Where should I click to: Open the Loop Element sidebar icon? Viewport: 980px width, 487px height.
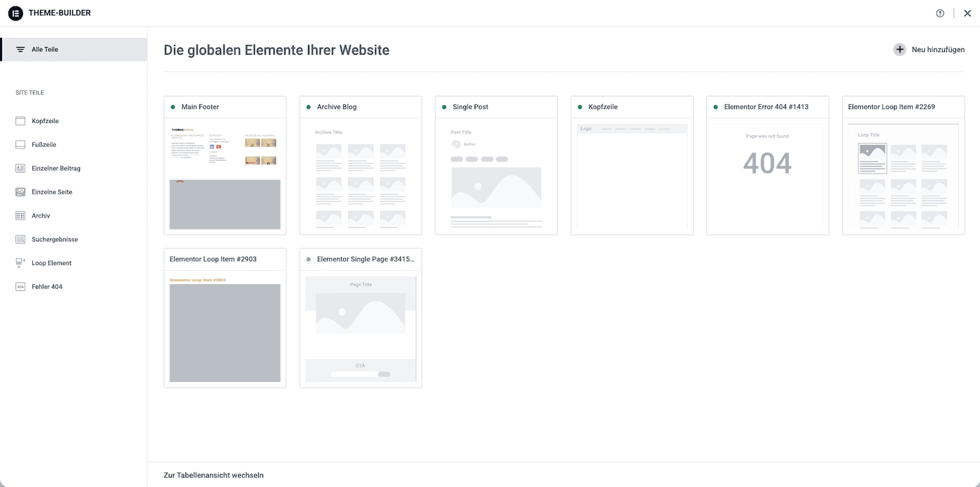(20, 262)
